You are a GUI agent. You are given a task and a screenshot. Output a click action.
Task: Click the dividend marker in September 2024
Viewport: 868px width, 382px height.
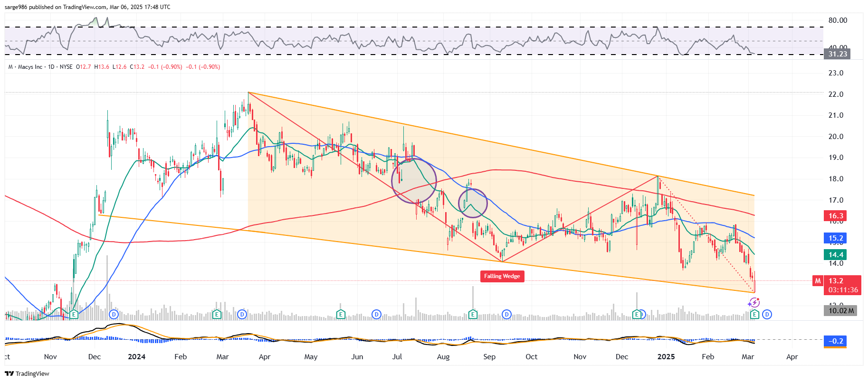(507, 314)
